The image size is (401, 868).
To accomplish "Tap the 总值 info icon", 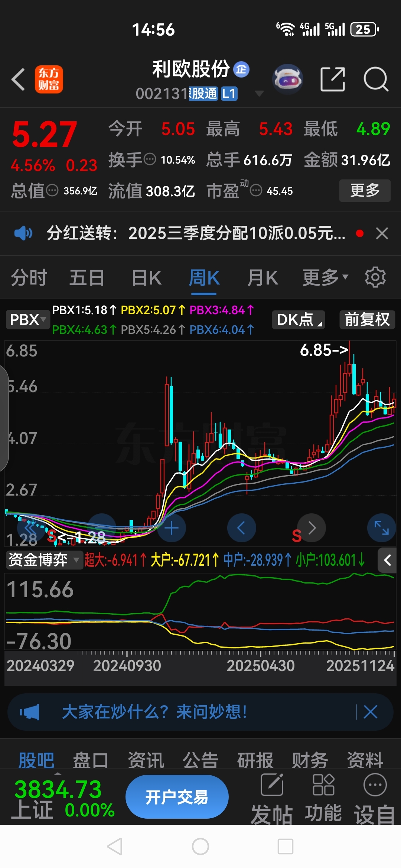I will 52,191.
